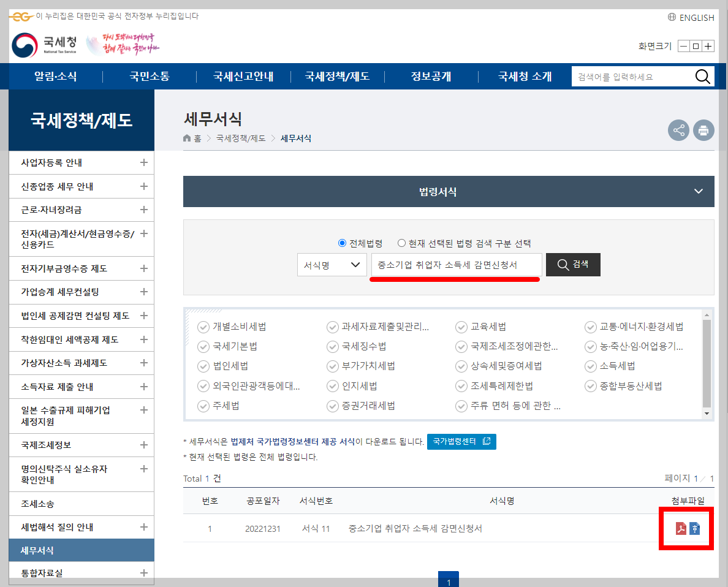Screen dimensions: 728x587
Task: Check the 종합부동산세법 law option
Action: (x=591, y=387)
